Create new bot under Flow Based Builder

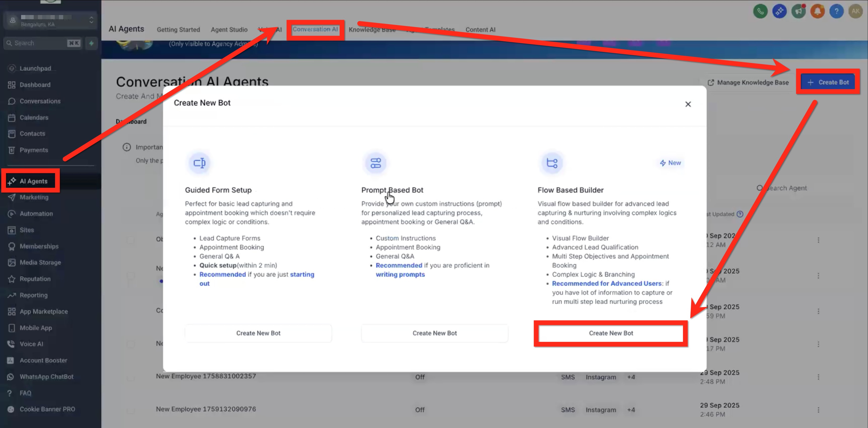pyautogui.click(x=611, y=333)
